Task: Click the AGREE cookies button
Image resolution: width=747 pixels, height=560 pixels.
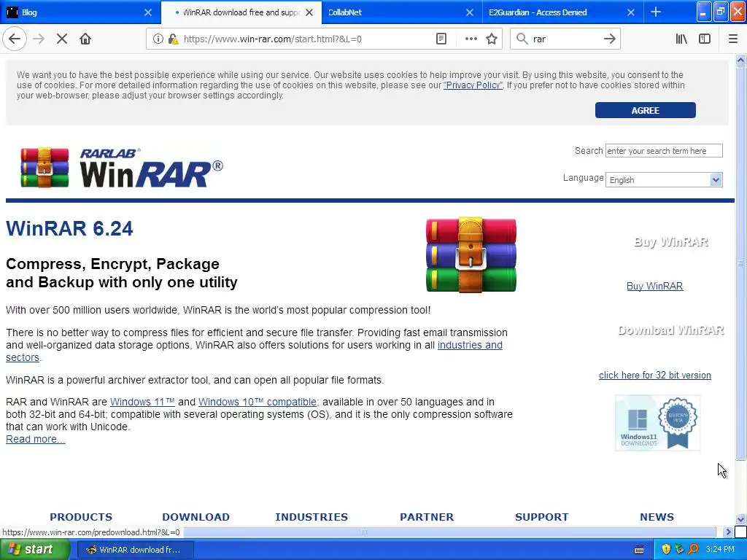Action: [646, 110]
